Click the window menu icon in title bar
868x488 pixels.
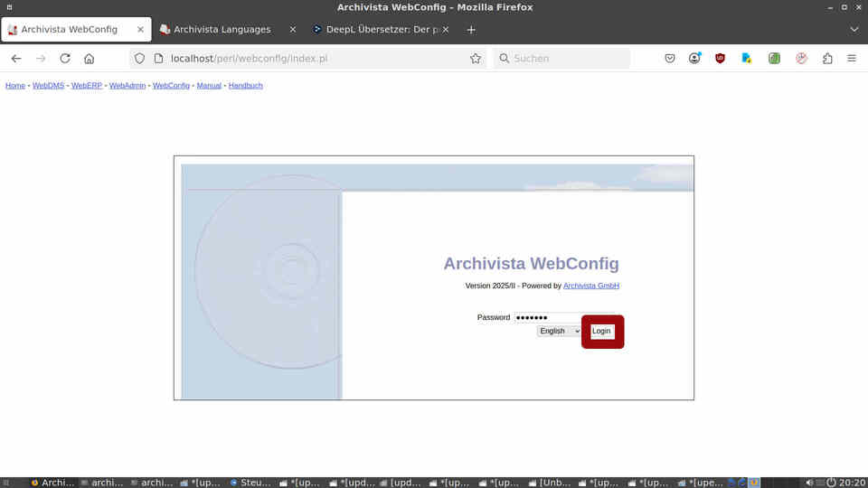(9, 7)
